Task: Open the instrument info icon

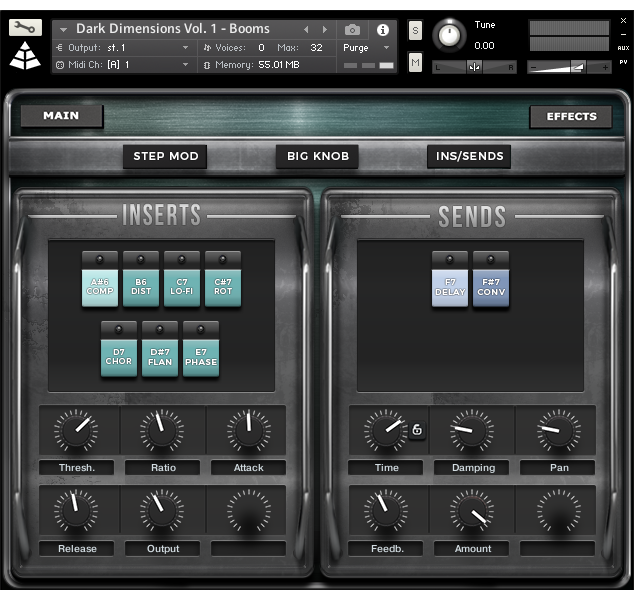Action: pyautogui.click(x=382, y=30)
